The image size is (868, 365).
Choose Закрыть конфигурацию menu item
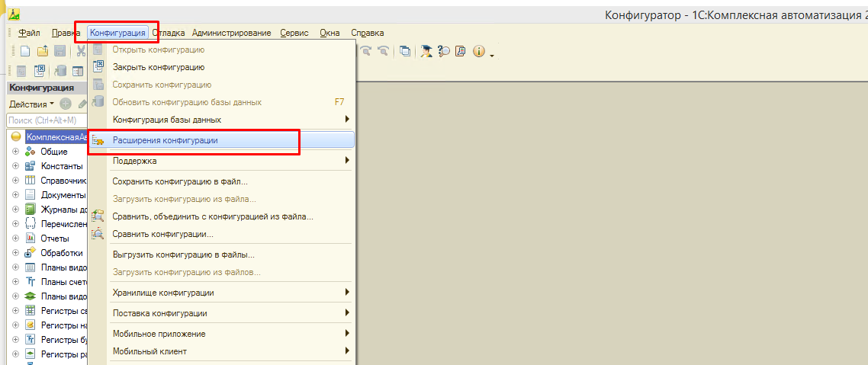(221, 68)
